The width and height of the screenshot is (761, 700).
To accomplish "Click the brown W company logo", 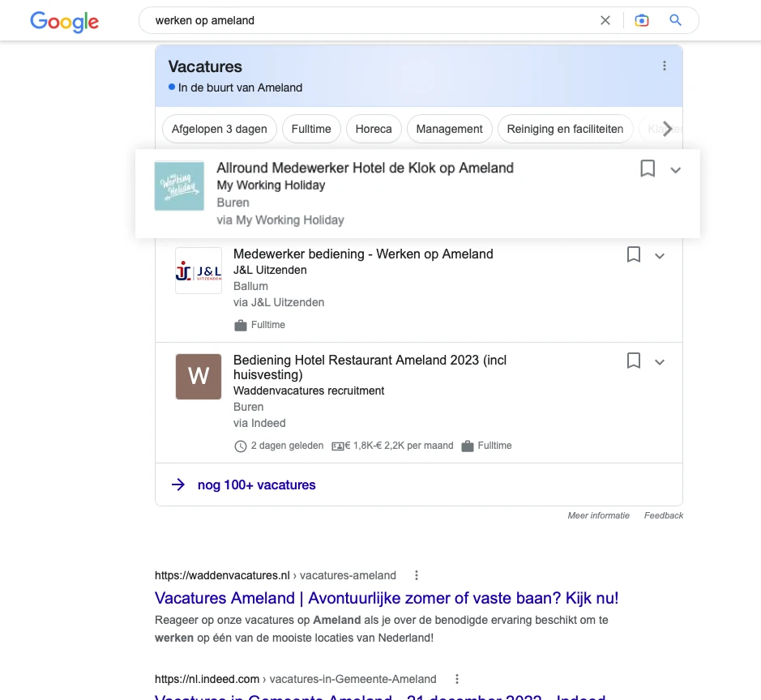I will (199, 377).
